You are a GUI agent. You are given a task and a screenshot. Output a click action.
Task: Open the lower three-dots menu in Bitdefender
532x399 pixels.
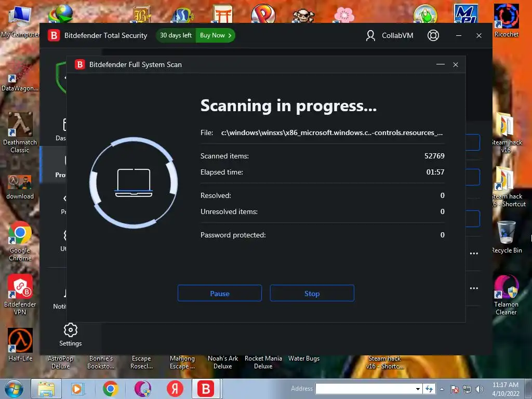coord(474,288)
